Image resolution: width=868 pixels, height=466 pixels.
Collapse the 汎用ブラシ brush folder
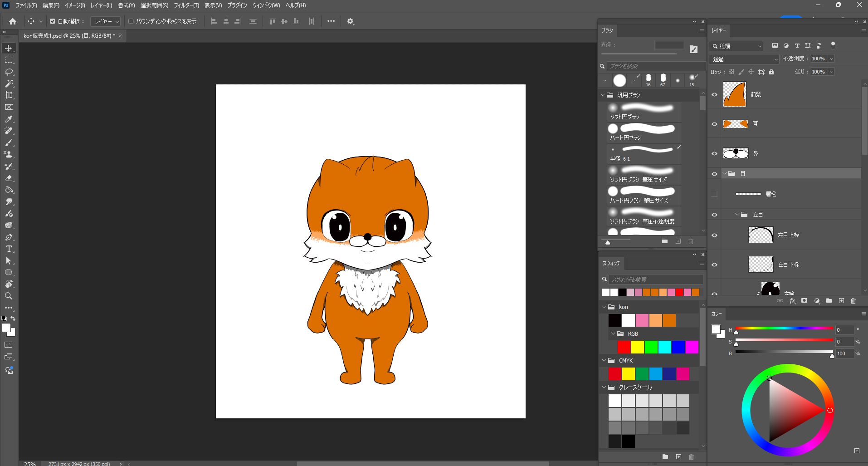(x=603, y=95)
